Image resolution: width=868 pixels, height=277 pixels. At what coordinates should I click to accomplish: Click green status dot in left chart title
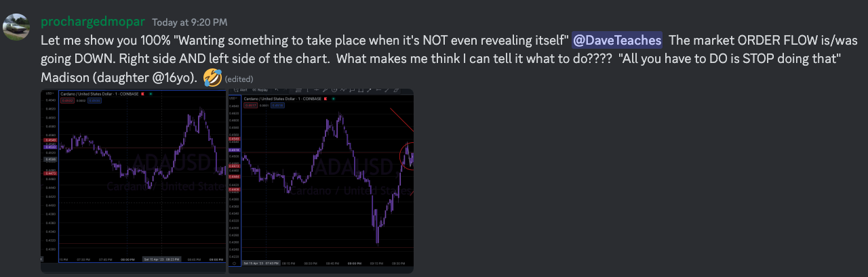pyautogui.click(x=149, y=94)
